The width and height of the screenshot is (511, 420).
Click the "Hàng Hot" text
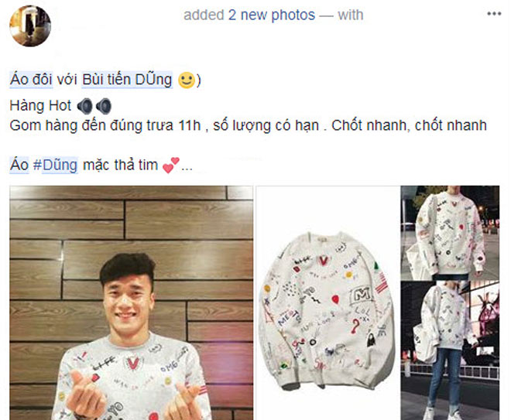point(40,106)
